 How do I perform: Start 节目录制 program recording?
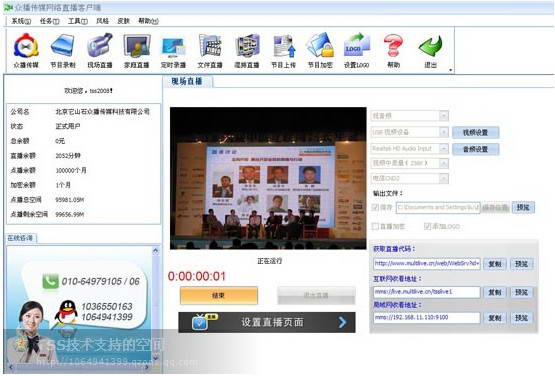coord(63,46)
